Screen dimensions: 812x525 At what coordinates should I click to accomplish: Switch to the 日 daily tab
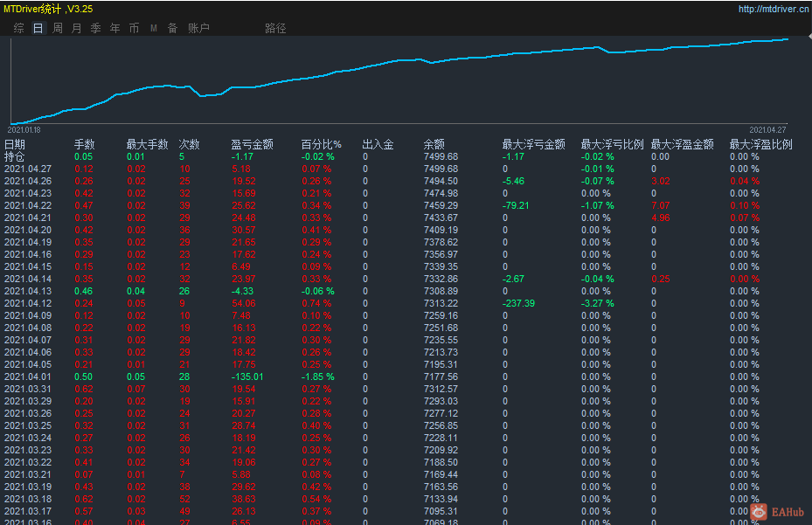[x=37, y=27]
